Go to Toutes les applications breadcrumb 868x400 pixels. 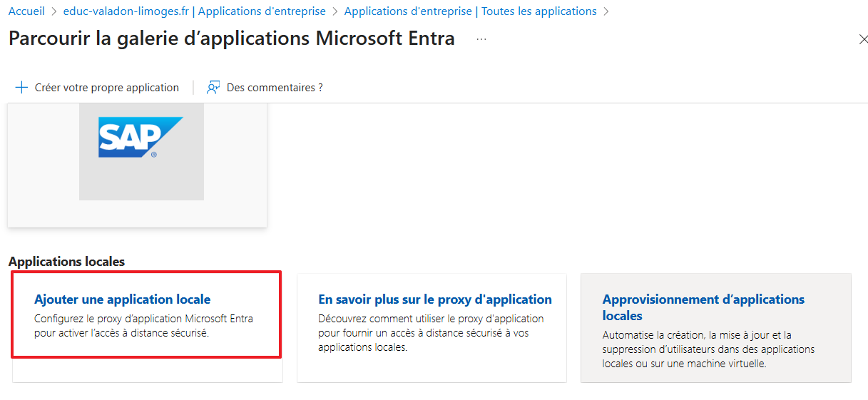coord(470,11)
